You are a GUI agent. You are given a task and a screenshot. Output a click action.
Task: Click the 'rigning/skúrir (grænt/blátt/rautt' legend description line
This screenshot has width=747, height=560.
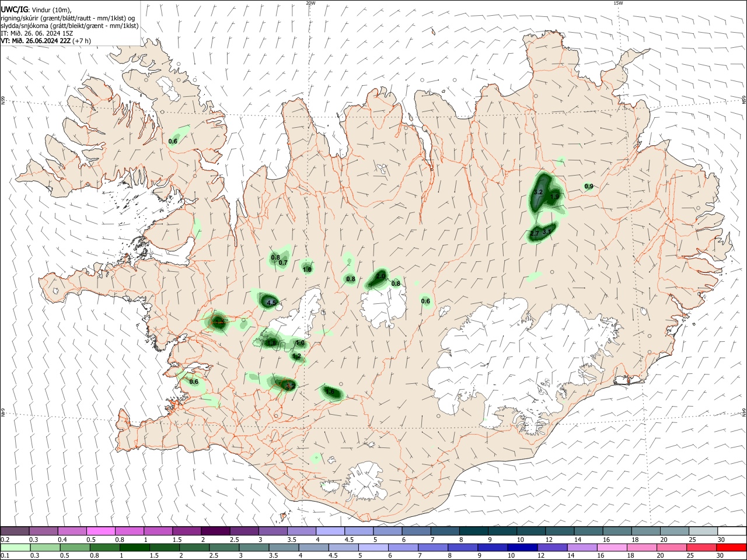coord(68,17)
